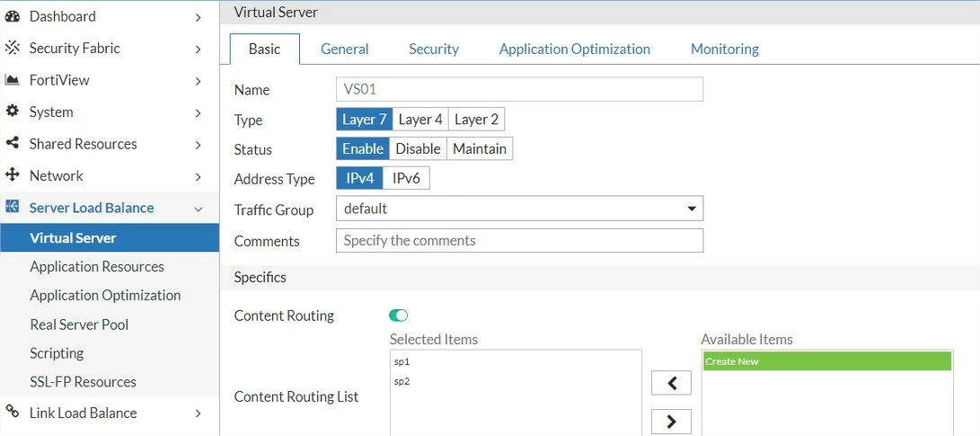Click the Link Load Balance chain icon

tap(12, 411)
